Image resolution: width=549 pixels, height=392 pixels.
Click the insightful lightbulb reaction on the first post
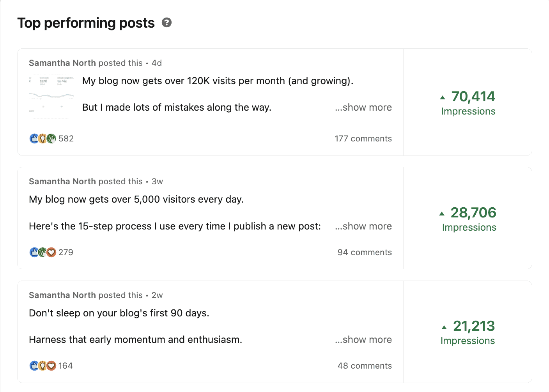(x=43, y=138)
